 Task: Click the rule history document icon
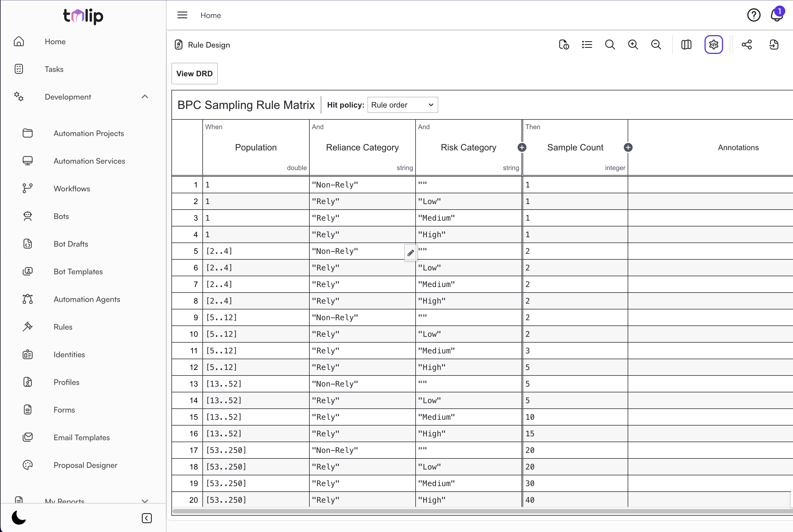point(564,45)
